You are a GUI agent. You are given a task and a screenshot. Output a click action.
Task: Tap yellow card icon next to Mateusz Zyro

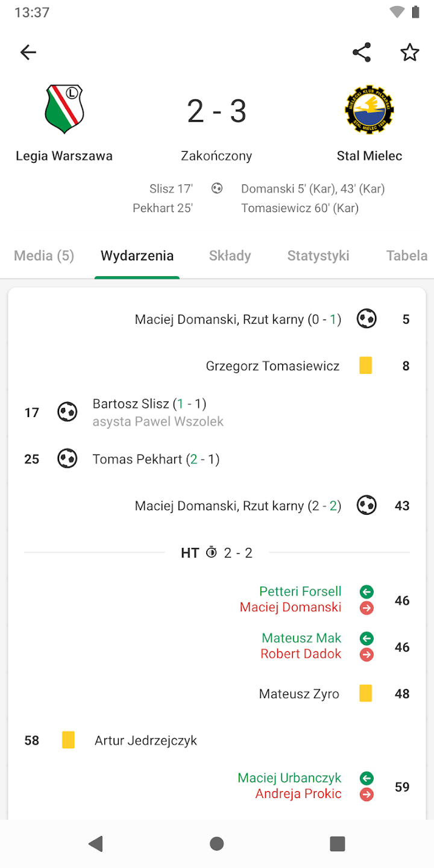pyautogui.click(x=366, y=693)
